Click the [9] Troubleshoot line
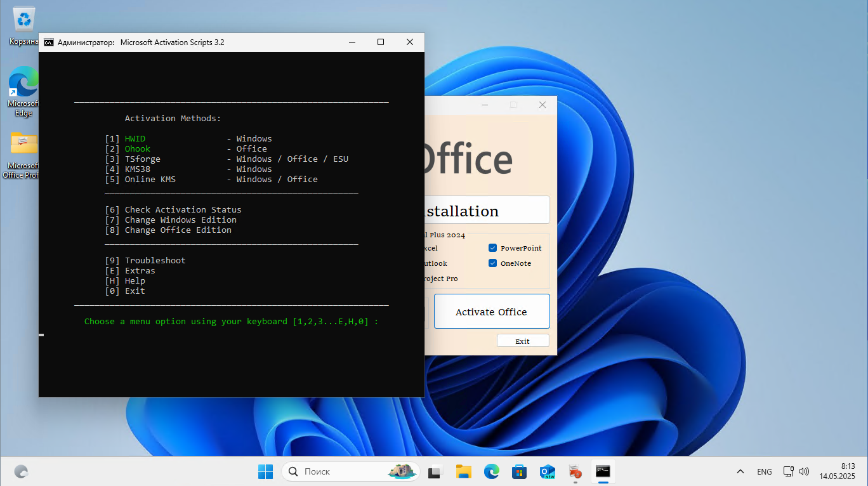The width and height of the screenshot is (868, 486). pos(145,260)
